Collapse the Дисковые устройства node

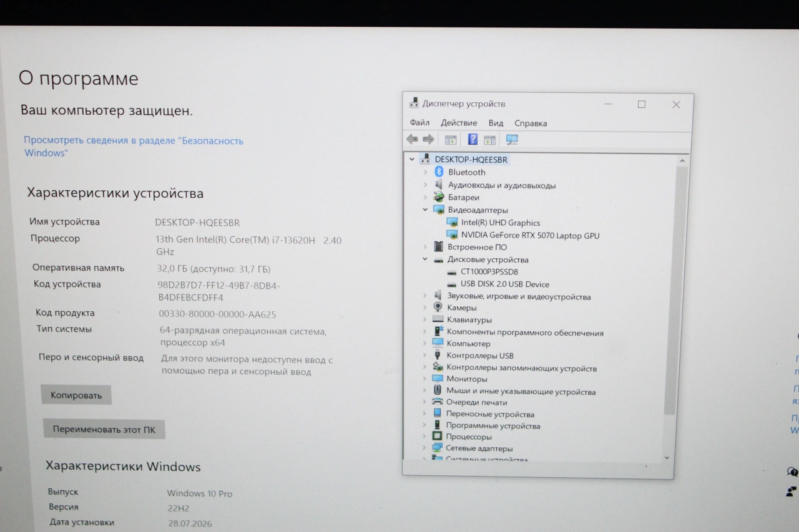click(425, 259)
